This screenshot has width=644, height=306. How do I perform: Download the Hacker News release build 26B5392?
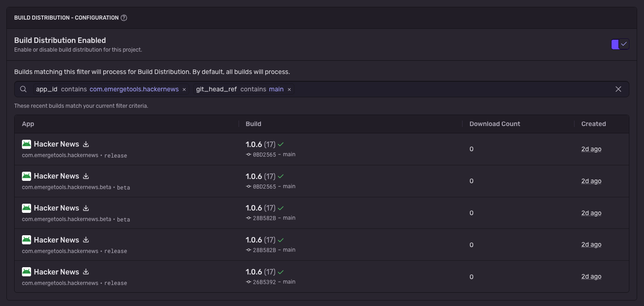(86, 272)
